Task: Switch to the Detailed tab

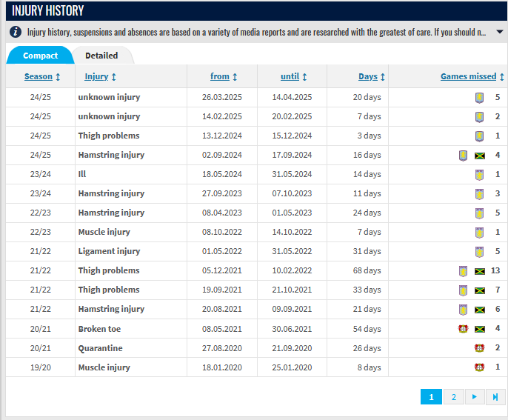Action: (101, 56)
